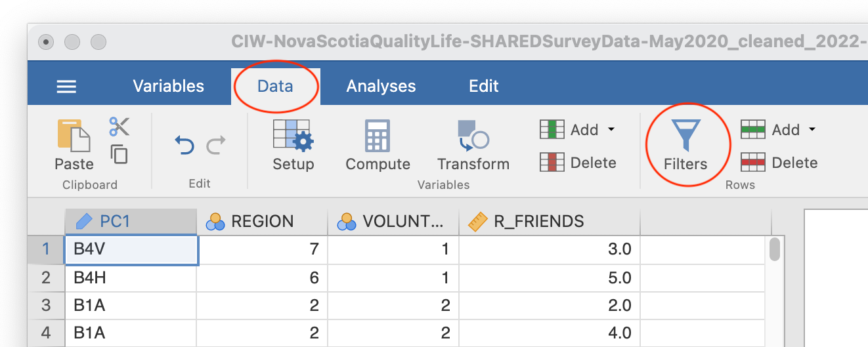Select the R_FRIENDS column header
The height and width of the screenshot is (347, 868).
pos(549,222)
